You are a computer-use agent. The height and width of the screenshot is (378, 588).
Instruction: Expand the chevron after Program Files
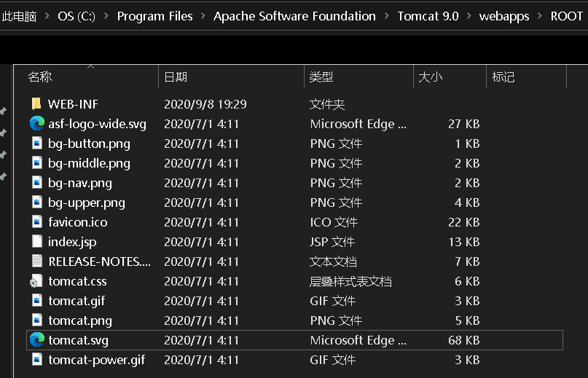(x=203, y=16)
